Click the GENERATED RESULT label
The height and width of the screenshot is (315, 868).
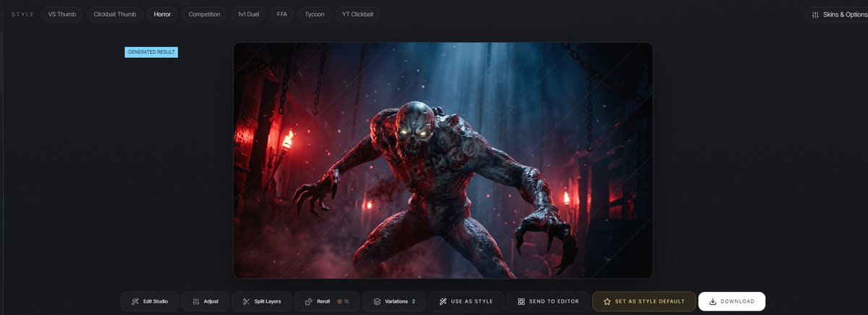[x=151, y=52]
